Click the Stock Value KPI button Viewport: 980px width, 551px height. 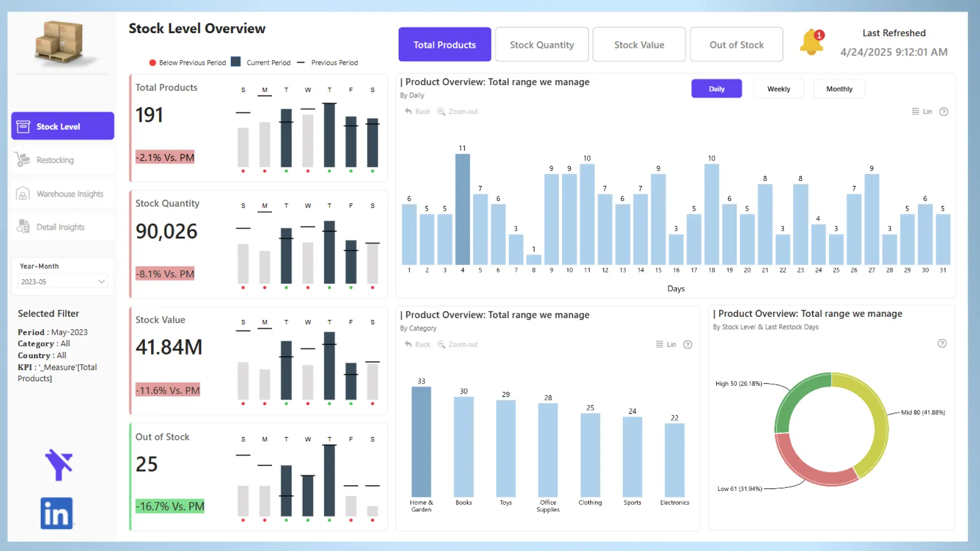click(x=639, y=45)
